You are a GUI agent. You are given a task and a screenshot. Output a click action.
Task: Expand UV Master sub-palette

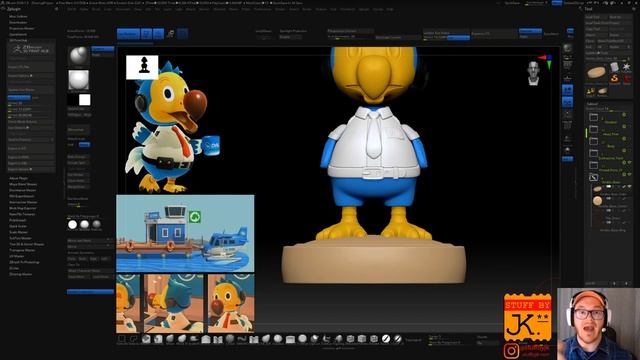pos(17,256)
